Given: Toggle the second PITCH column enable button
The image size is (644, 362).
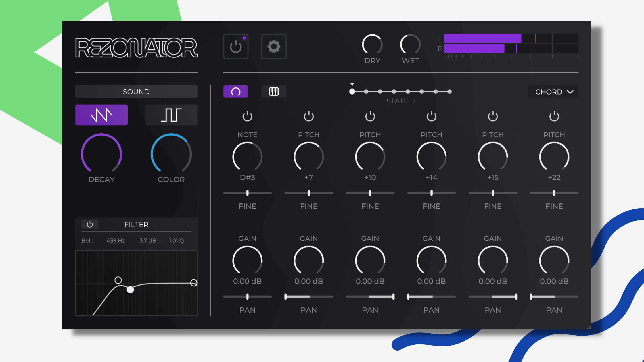Looking at the screenshot, I should click(370, 116).
